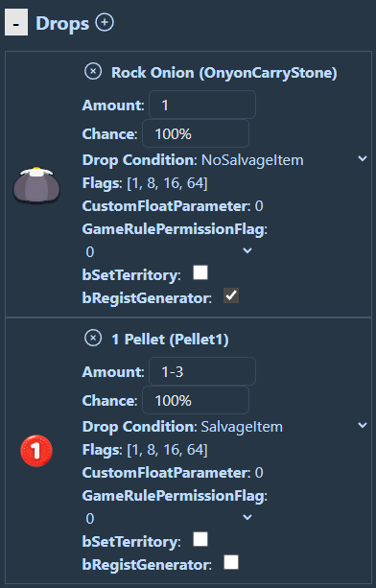
Task: Enable bSetTerritory for Rock Onion
Action: (200, 272)
